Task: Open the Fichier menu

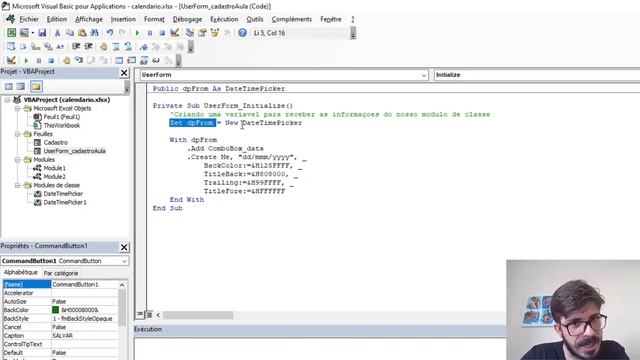Action: [29, 19]
